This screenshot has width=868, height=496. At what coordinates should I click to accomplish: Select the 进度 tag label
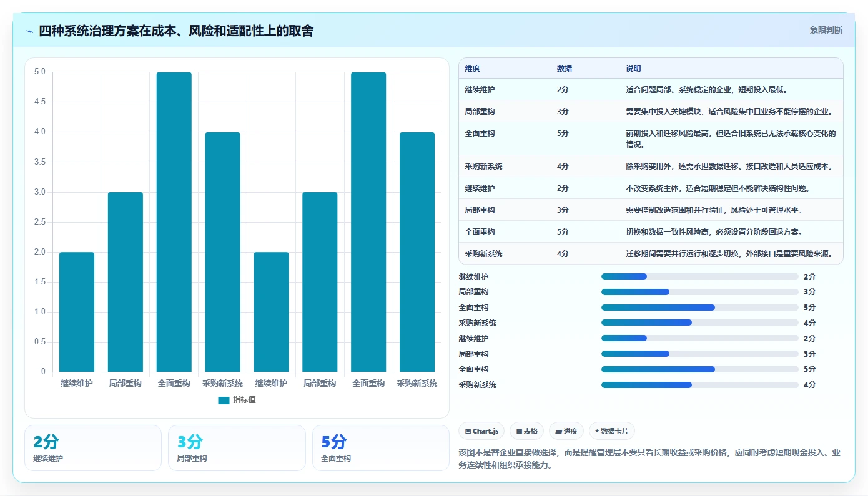570,431
